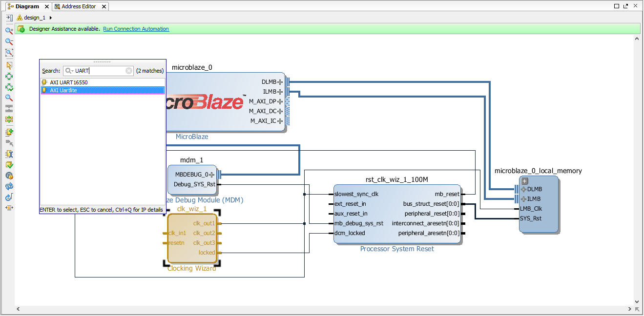Click the yellow-green expand-all toolbar icon
Image resolution: width=644 pixels, height=316 pixels.
click(9, 119)
